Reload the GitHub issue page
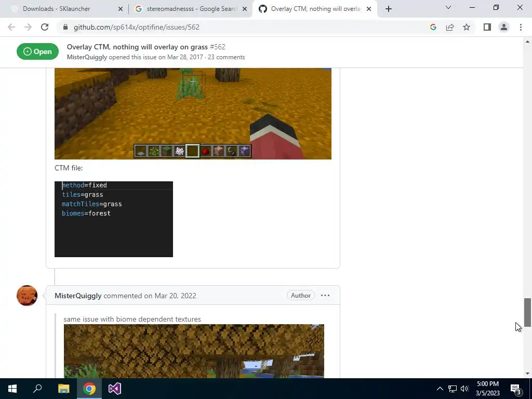Viewport: 532px width, 399px height. 45,27
